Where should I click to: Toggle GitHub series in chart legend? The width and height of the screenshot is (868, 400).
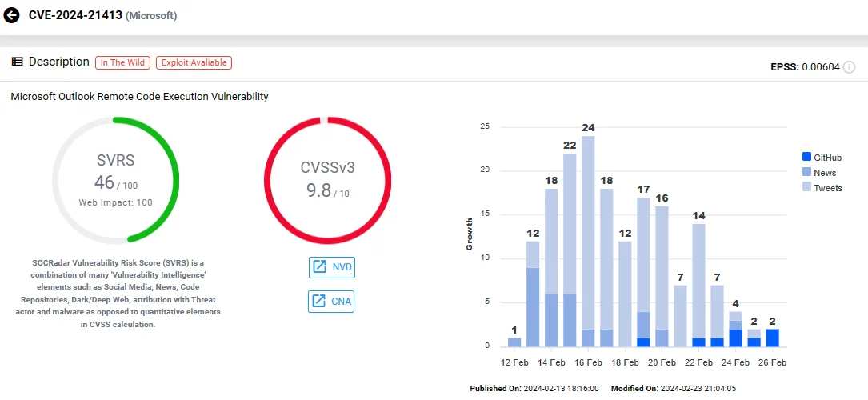coord(822,158)
